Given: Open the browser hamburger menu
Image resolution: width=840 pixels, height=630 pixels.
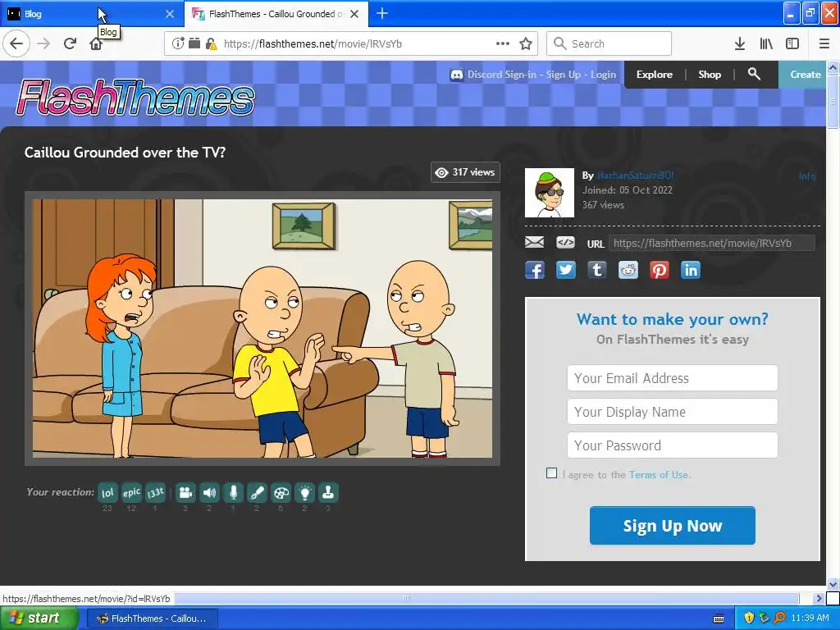Looking at the screenshot, I should tap(824, 44).
